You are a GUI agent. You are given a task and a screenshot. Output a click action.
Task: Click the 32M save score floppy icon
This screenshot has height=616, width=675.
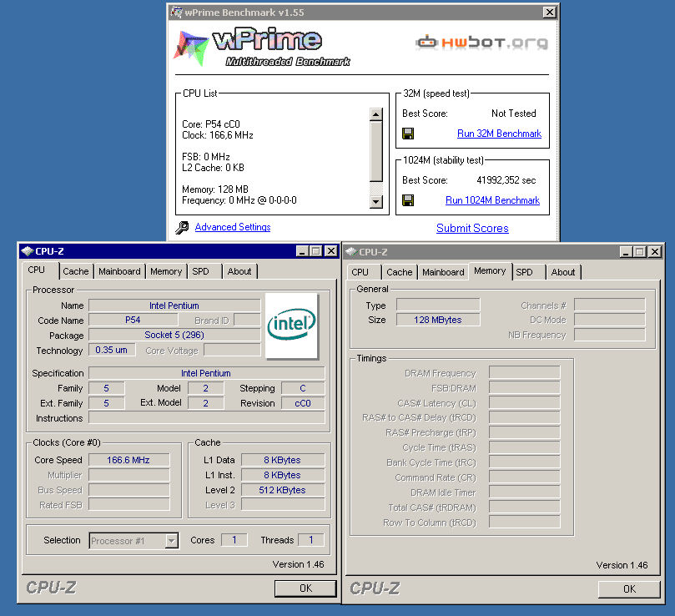408,134
